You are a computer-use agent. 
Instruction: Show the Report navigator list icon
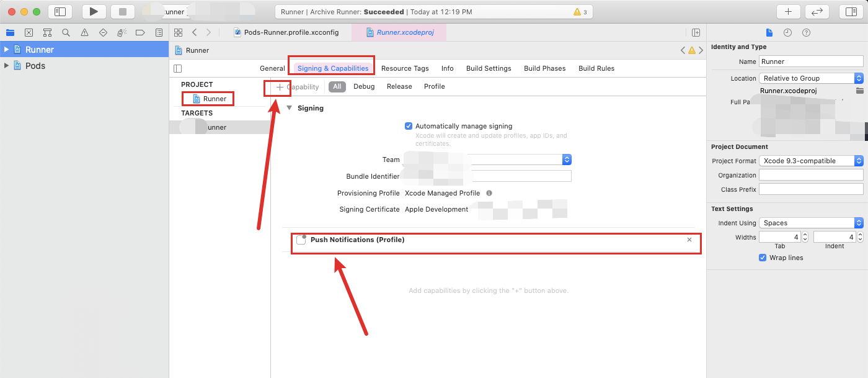[159, 32]
